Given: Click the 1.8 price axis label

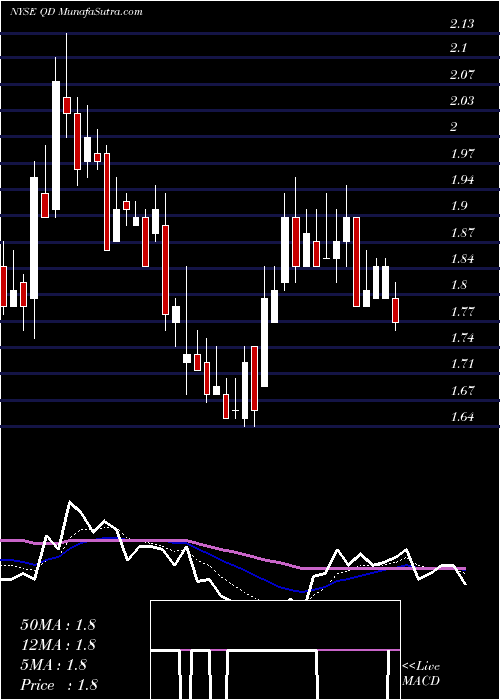Looking at the screenshot, I should tap(458, 285).
